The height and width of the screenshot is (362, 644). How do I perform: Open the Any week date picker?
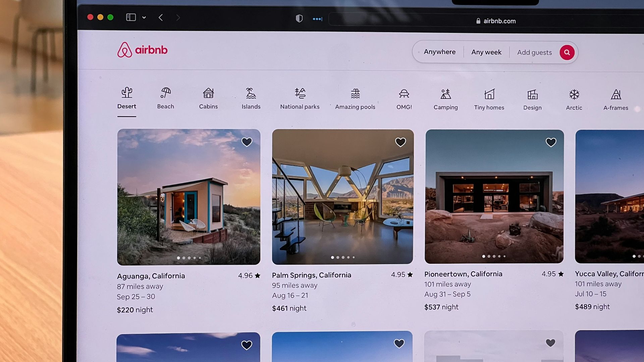click(486, 52)
